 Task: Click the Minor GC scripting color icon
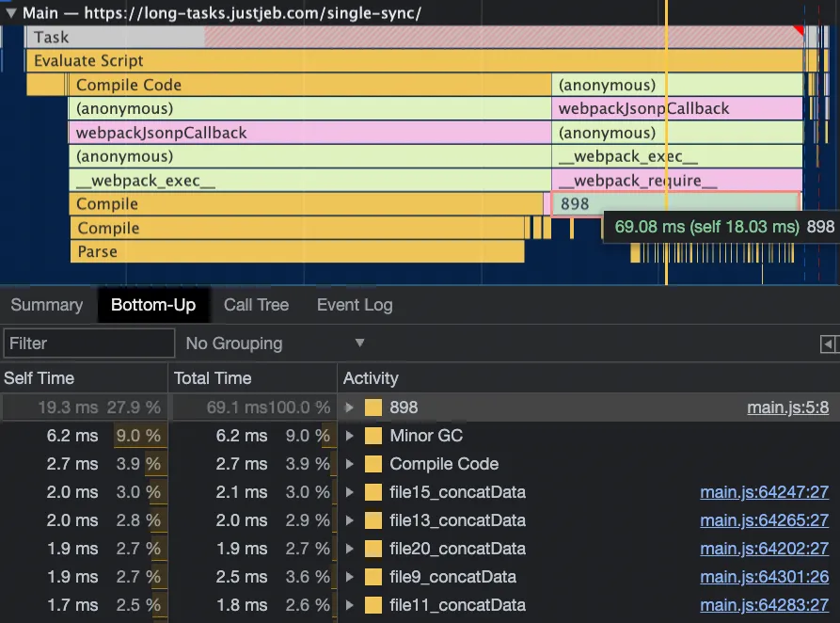point(373,436)
